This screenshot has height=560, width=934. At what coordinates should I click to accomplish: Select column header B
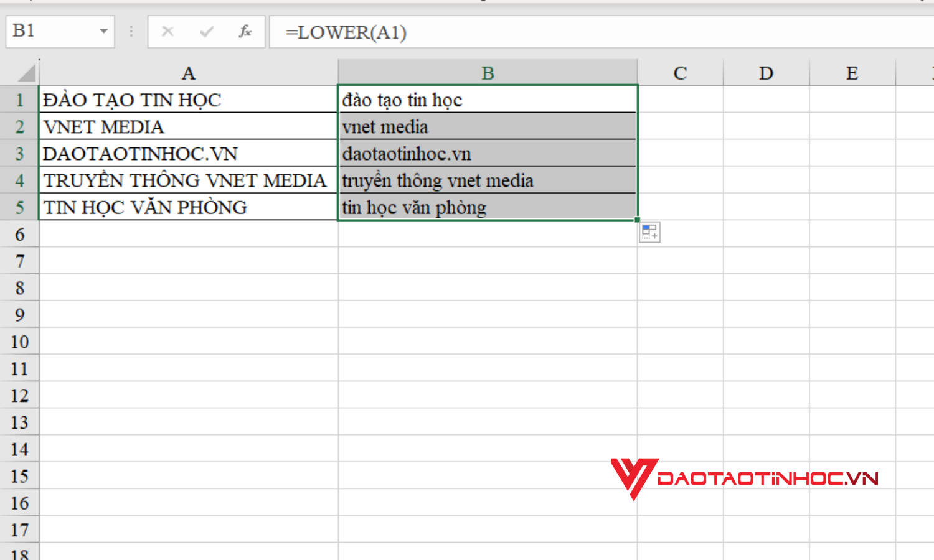[x=488, y=72]
